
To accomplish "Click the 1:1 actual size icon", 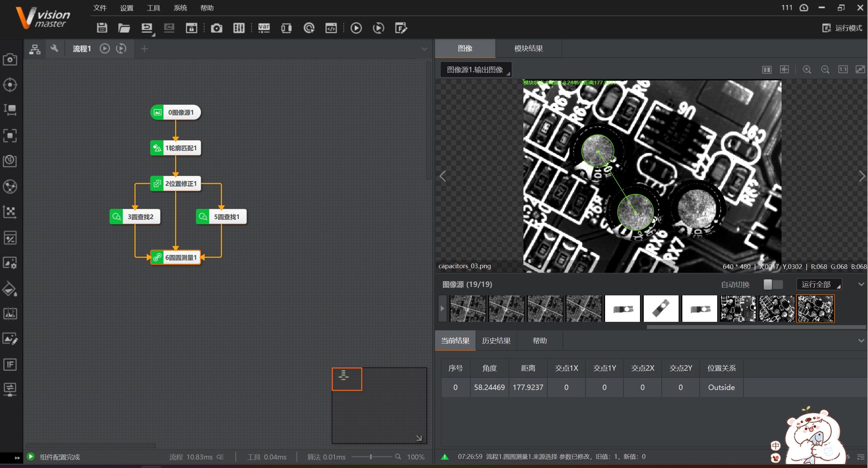I will pos(843,70).
